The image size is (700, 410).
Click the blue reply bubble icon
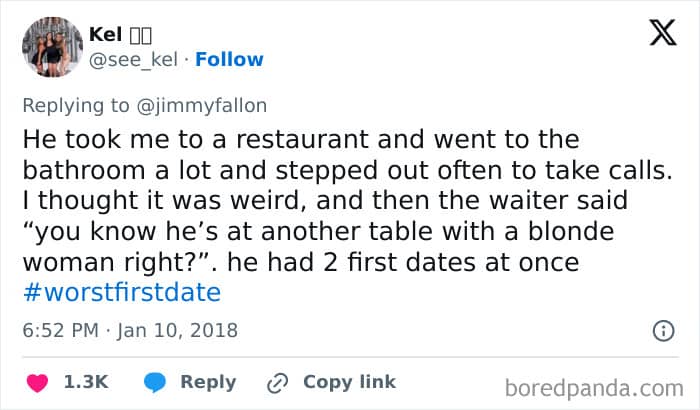tap(155, 382)
